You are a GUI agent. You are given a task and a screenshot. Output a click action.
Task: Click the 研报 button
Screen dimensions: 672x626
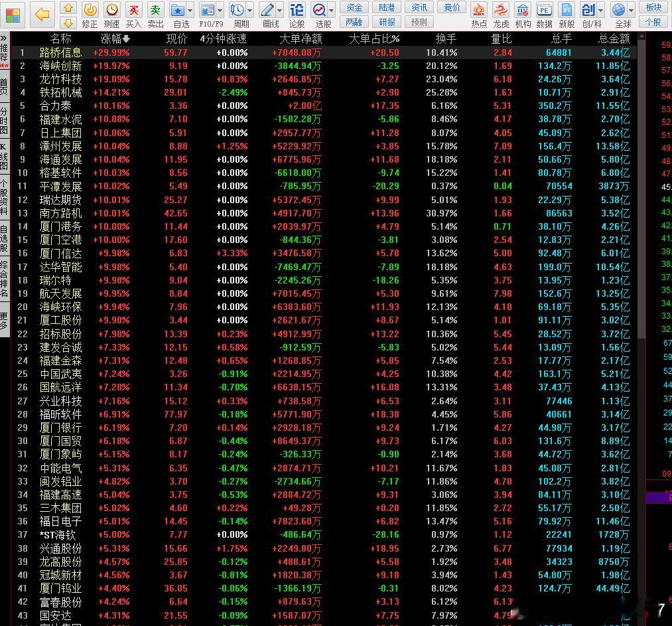(387, 21)
